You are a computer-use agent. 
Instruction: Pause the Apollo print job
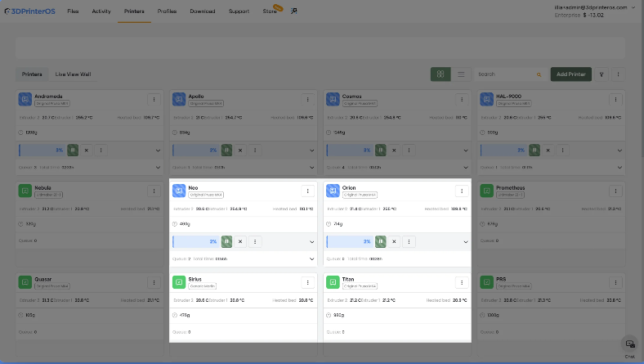[x=226, y=151]
